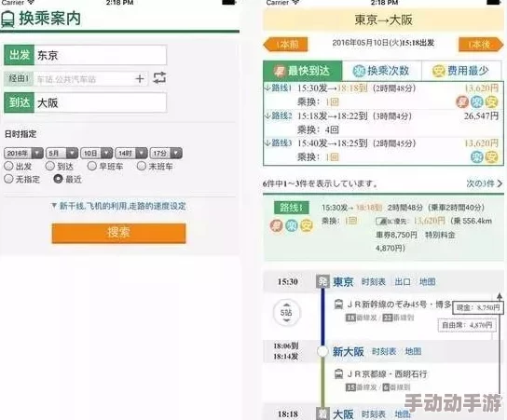Open 地图 for 新大阪 station
Viewport: 507px width, 420px height.
[x=413, y=351]
